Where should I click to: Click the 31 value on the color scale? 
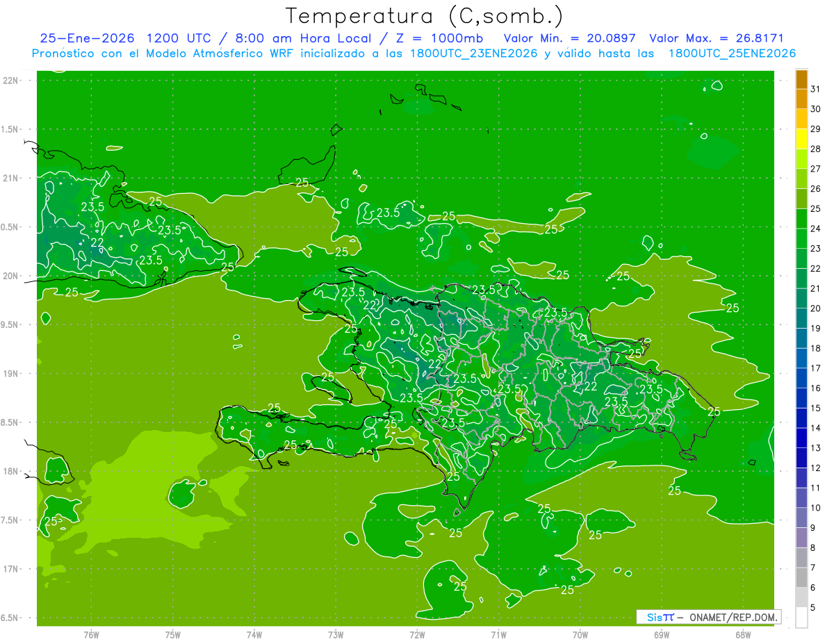[815, 88]
